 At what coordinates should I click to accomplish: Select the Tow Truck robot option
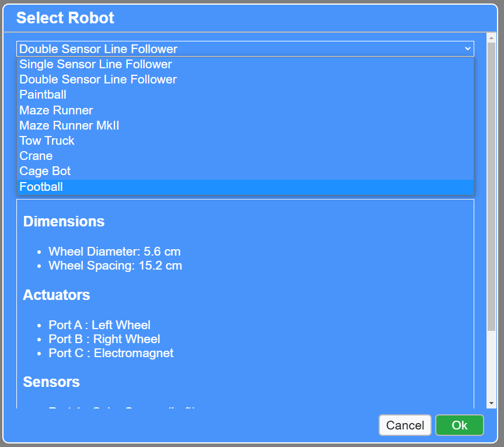point(47,141)
